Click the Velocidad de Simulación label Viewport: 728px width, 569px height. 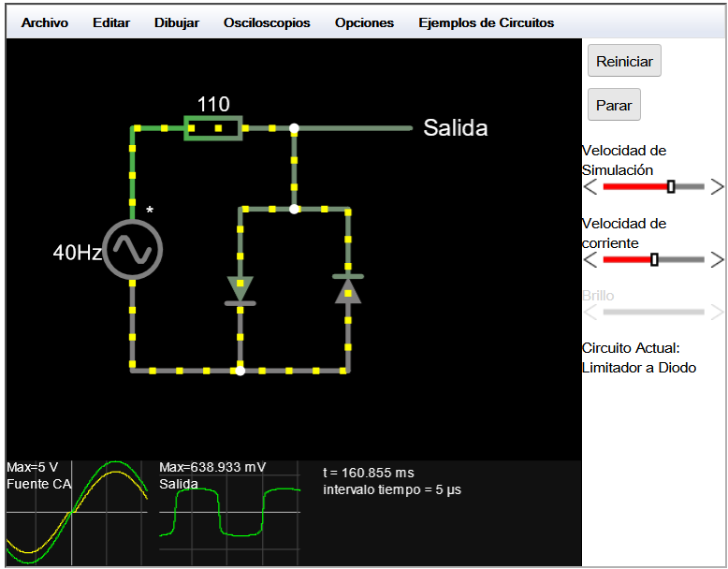(x=624, y=160)
